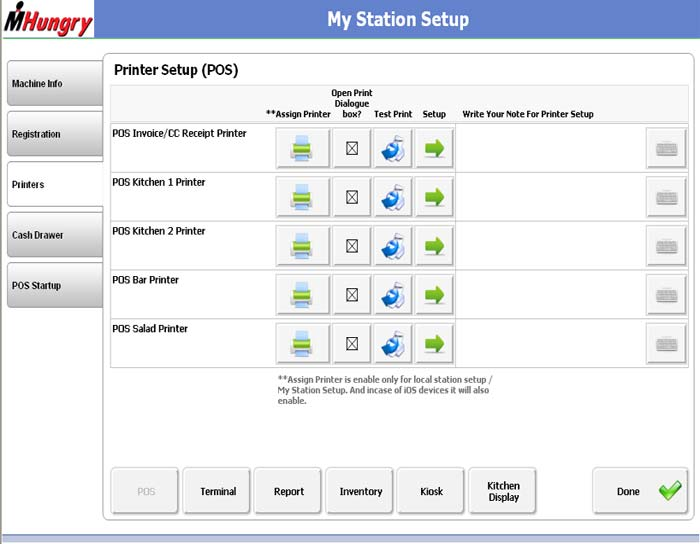Click note field for POS Bar Printer
Screen dimensions: 700x544
tap(550, 295)
